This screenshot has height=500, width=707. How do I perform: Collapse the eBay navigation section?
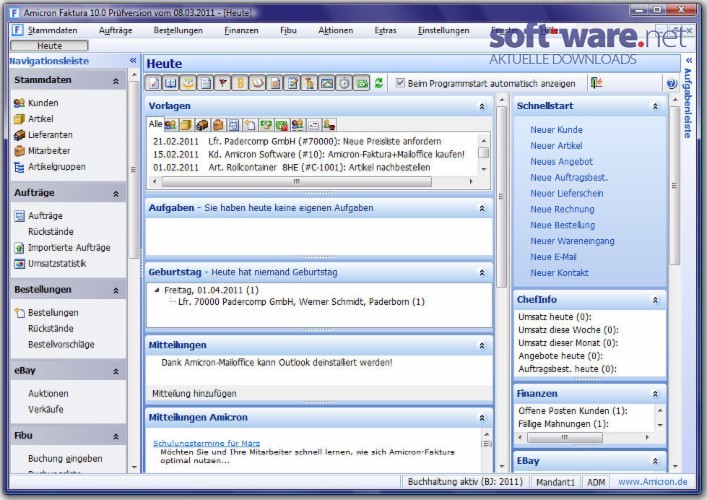[x=116, y=372]
